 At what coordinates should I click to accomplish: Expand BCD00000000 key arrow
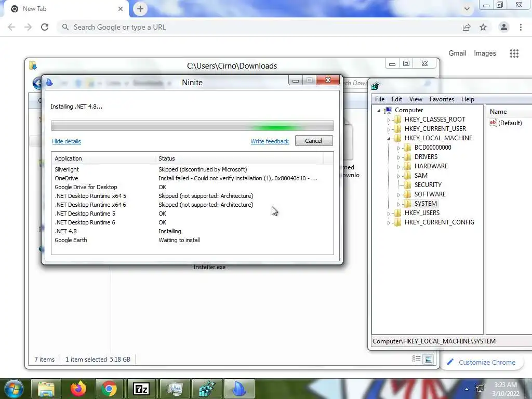click(x=398, y=148)
